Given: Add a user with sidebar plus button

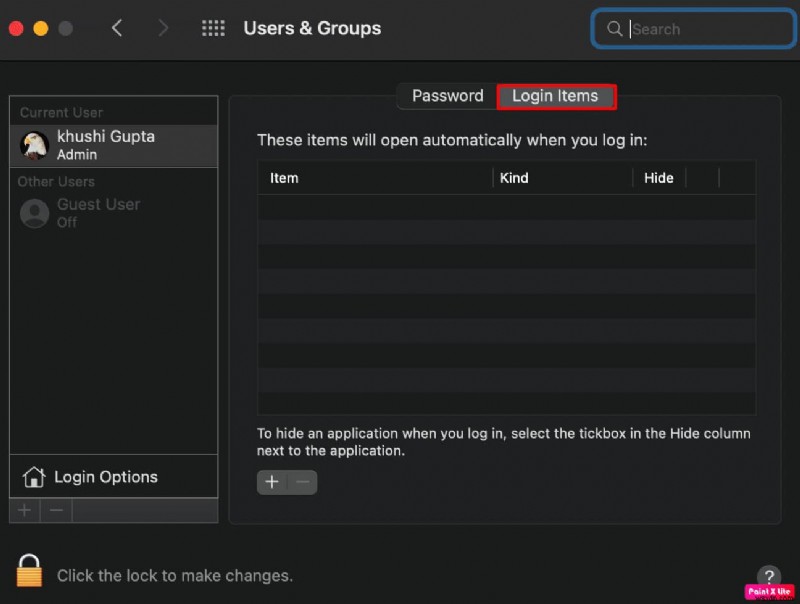Looking at the screenshot, I should coord(24,510).
